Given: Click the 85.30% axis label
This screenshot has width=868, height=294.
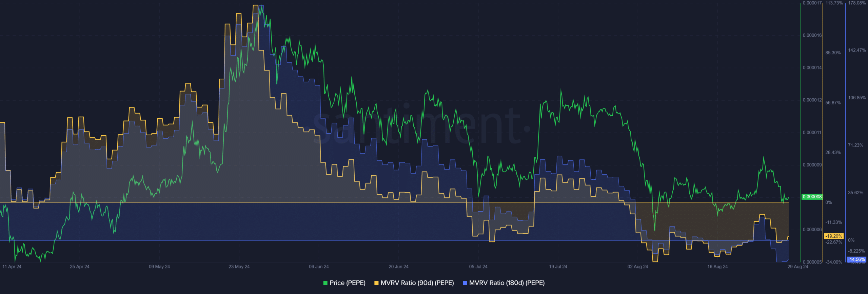Looking at the screenshot, I should [x=833, y=53].
